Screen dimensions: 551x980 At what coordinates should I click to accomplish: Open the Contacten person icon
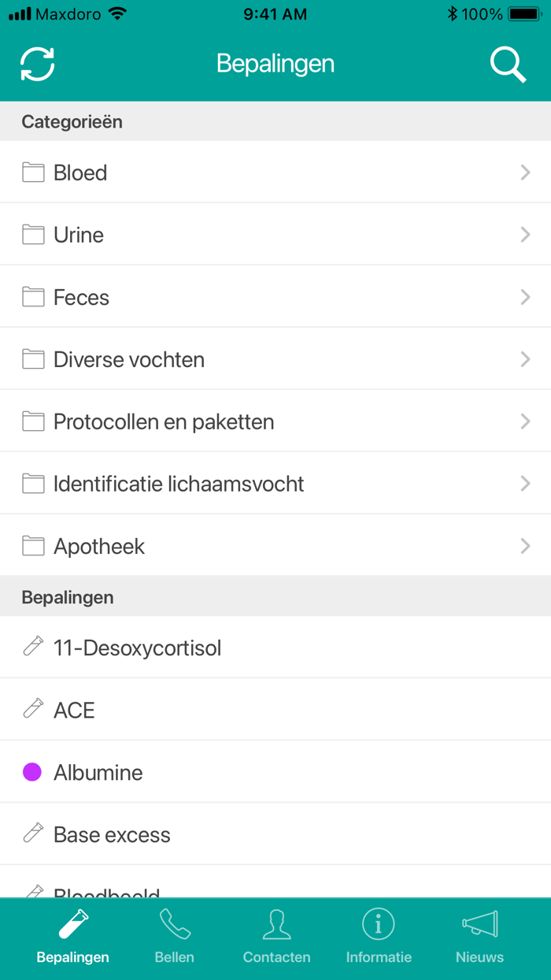(x=276, y=924)
